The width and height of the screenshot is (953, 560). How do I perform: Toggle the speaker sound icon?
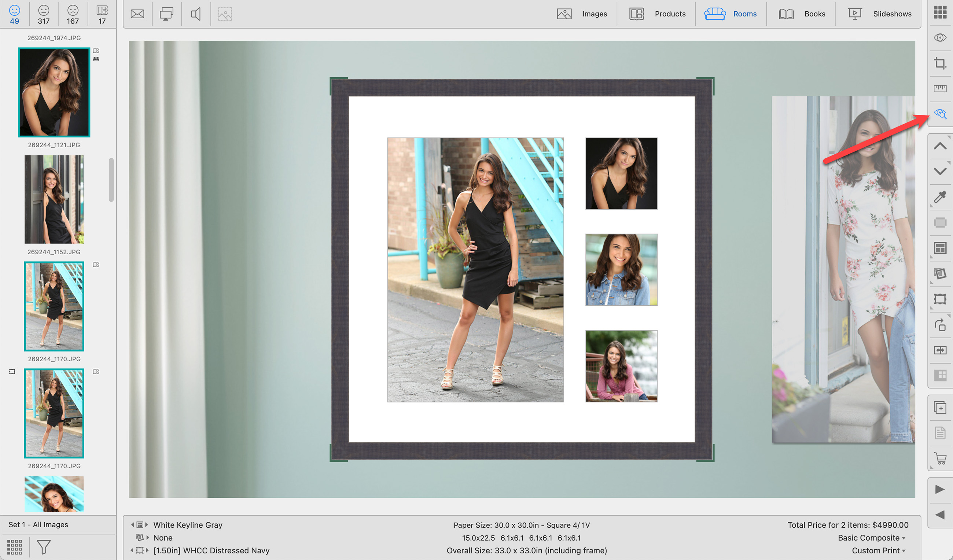(195, 14)
